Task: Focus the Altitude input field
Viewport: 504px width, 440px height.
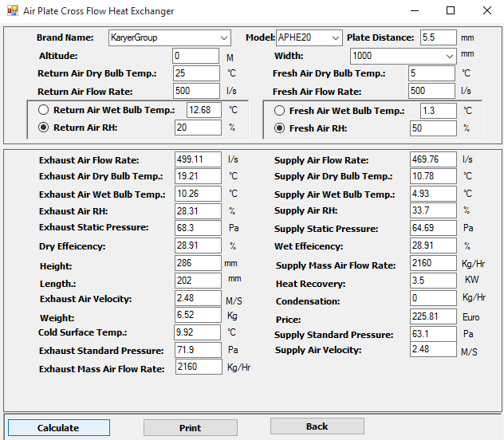Action: click(195, 56)
